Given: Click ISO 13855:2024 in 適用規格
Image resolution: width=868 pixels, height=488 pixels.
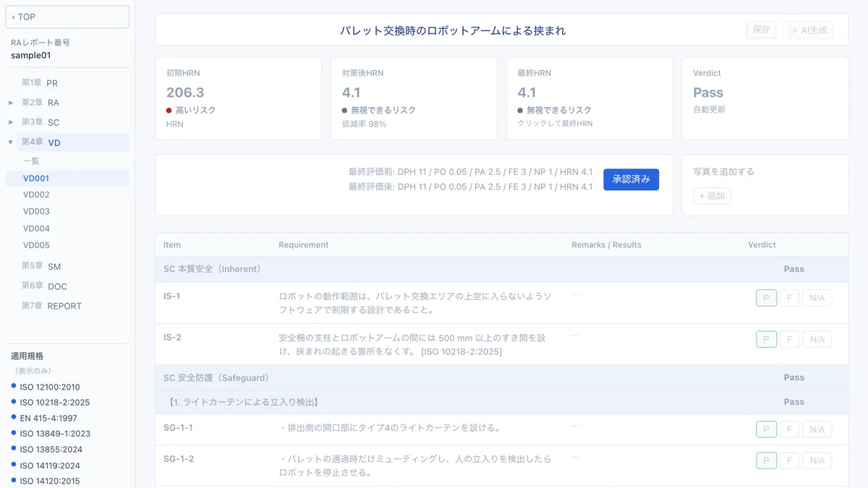Looking at the screenshot, I should coord(51,450).
